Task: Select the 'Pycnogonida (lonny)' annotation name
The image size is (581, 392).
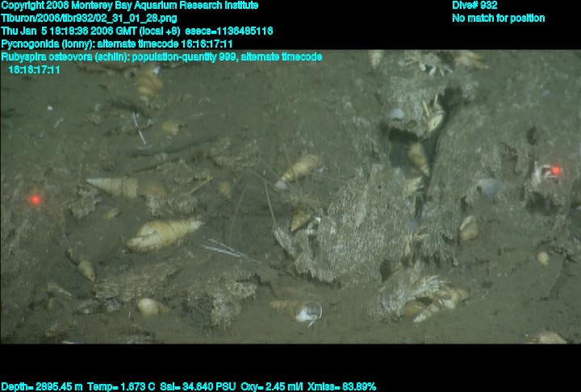Action: (47, 44)
